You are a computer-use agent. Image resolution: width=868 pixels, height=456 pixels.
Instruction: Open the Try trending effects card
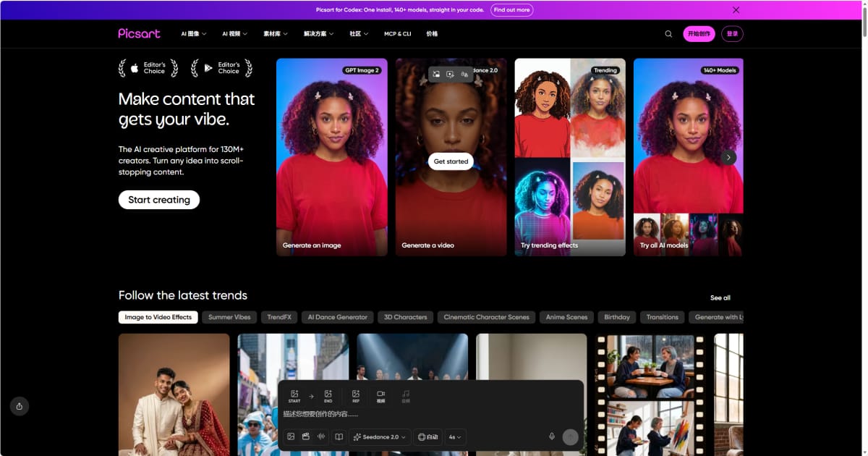(570, 157)
